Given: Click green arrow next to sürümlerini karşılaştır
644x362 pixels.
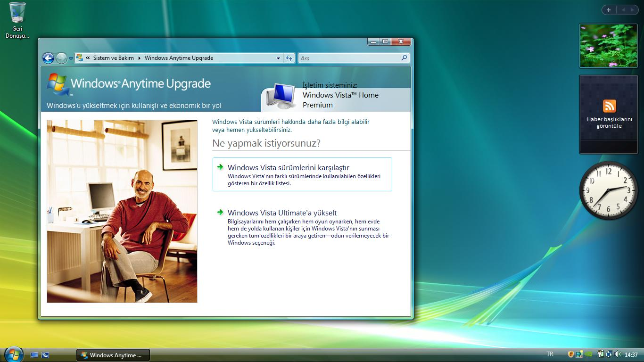Looking at the screenshot, I should (220, 167).
